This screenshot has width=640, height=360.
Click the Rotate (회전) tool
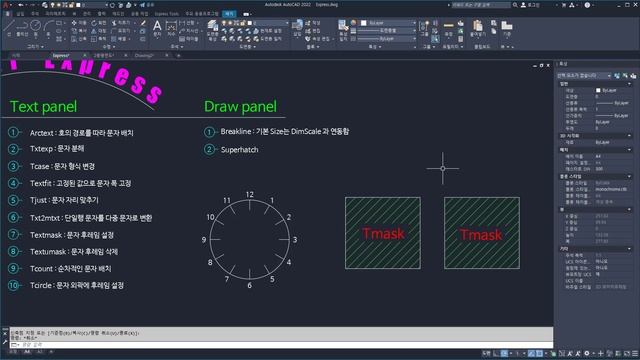[x=98, y=23]
